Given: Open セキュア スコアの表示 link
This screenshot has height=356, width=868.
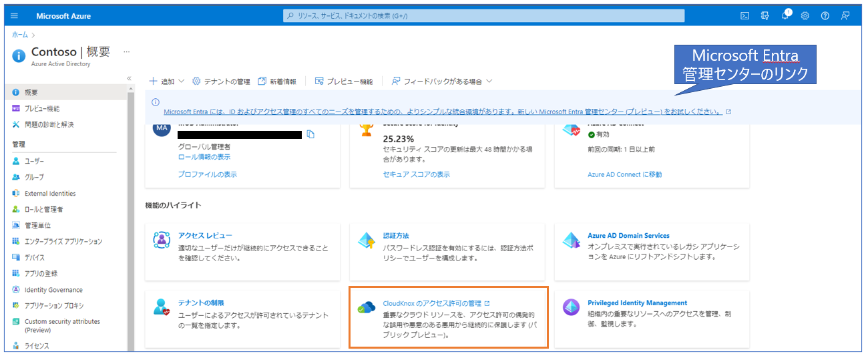Looking at the screenshot, I should 416,174.
